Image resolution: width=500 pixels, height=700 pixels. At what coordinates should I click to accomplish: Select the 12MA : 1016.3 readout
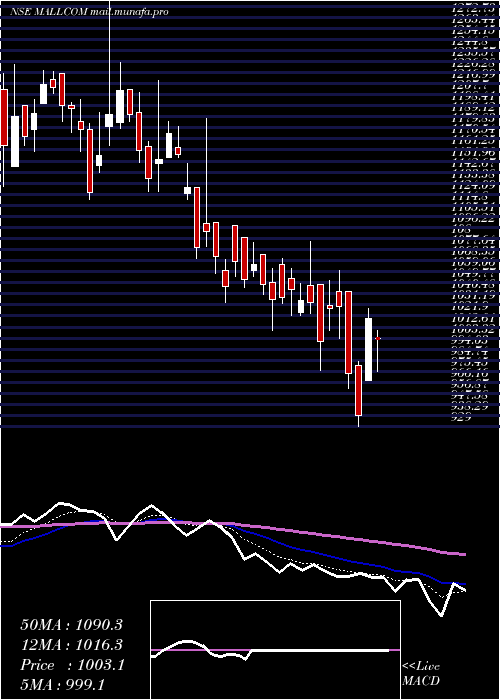(x=71, y=645)
